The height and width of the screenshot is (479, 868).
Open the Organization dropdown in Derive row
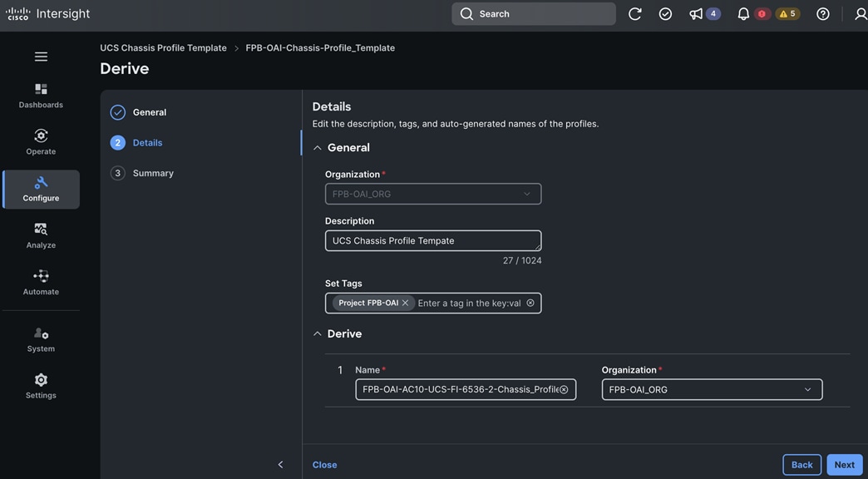coord(712,389)
